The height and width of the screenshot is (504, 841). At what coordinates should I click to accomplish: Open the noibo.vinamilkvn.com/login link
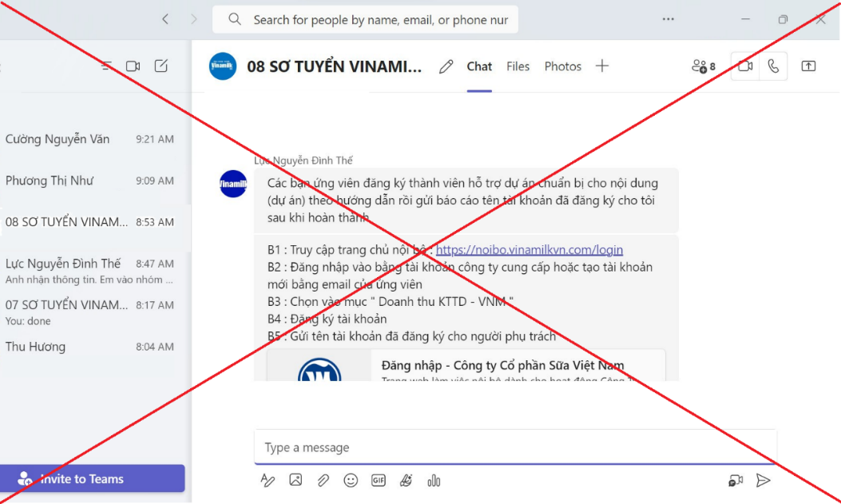click(530, 250)
